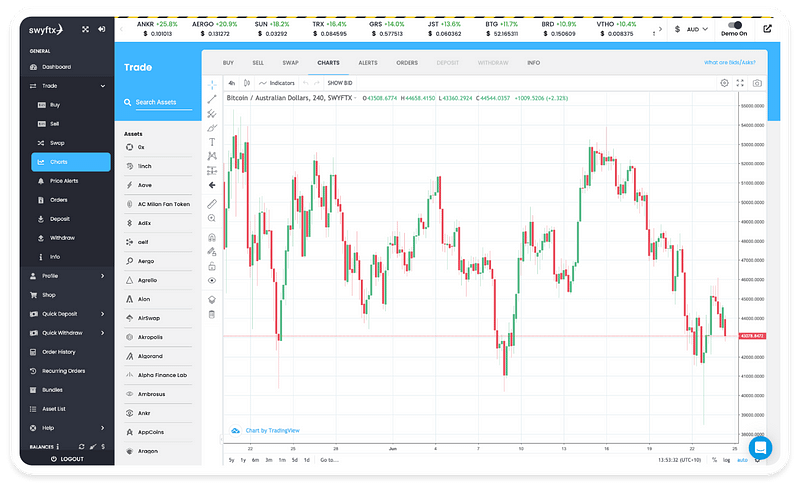
Task: Open chart settings gear icon
Action: pos(724,83)
